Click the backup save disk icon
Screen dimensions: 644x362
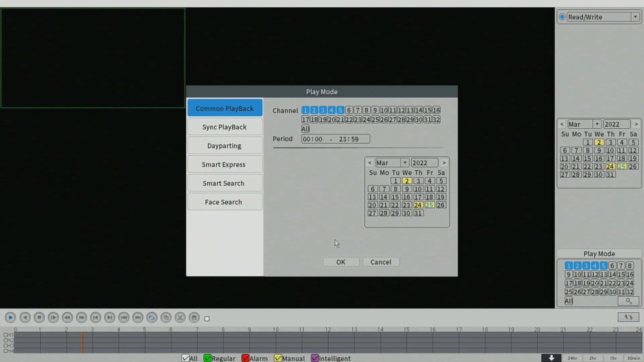pyautogui.click(x=194, y=317)
